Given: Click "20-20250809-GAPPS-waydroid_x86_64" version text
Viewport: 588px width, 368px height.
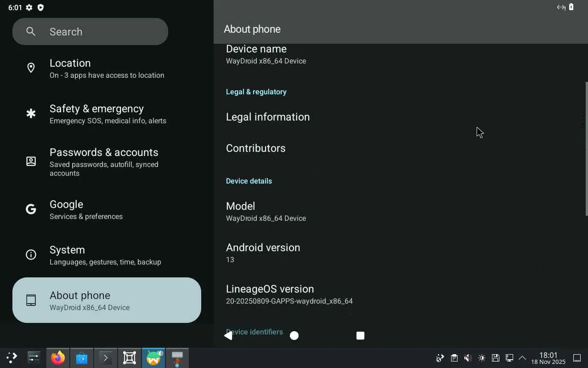Looking at the screenshot, I should (289, 301).
